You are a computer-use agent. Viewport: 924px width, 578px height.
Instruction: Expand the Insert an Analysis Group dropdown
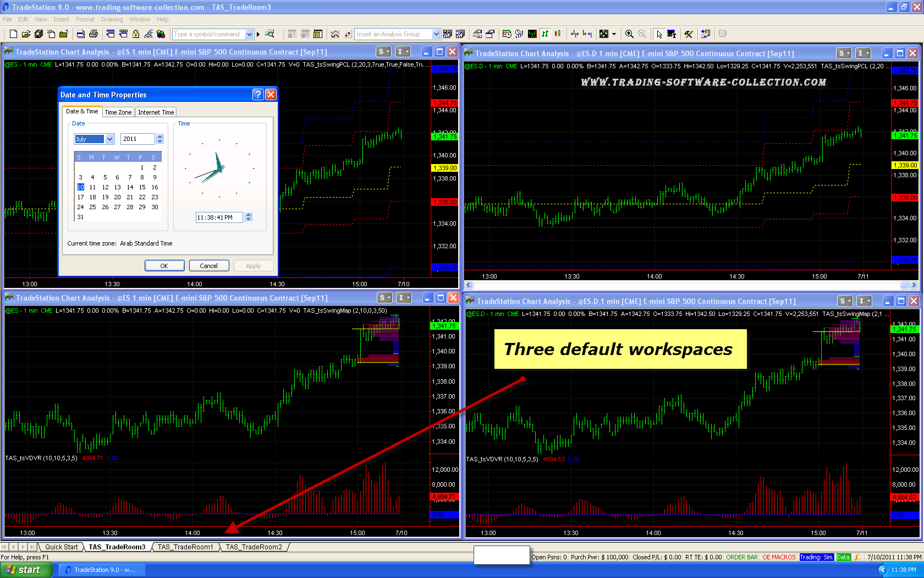click(436, 34)
